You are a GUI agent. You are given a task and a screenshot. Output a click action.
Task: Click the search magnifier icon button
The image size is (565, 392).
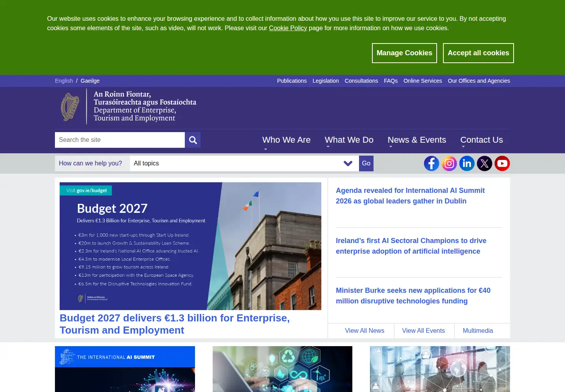tap(193, 140)
